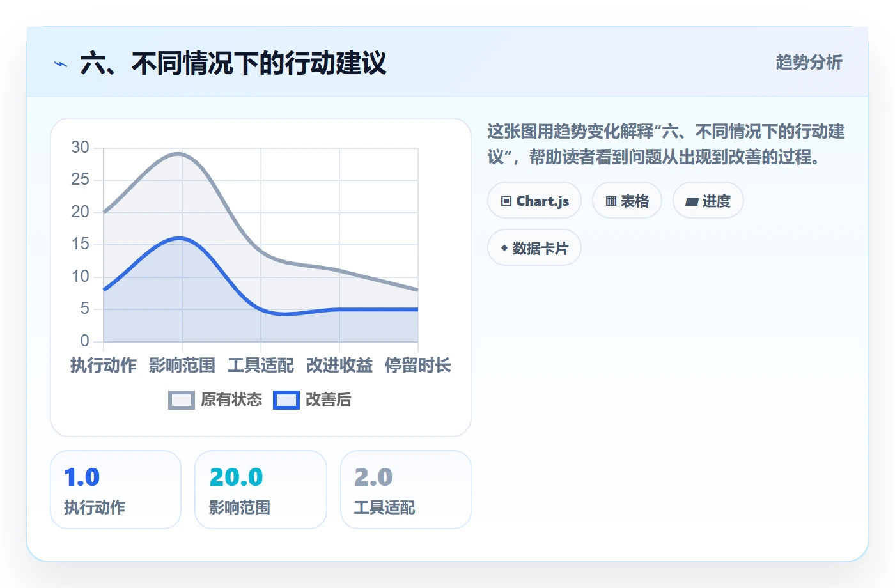Click the 执行动作 card showing 1.0
The width and height of the screenshot is (895, 588).
pos(116,490)
